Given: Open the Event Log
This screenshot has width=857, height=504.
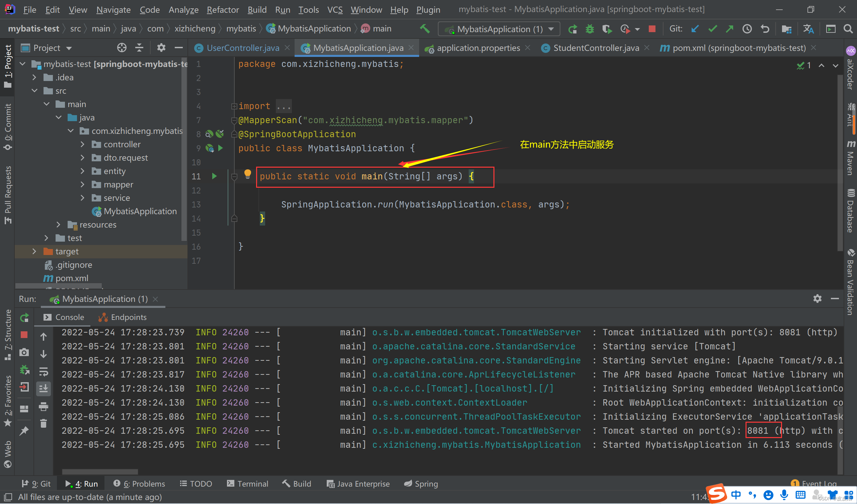Looking at the screenshot, I should [x=813, y=484].
